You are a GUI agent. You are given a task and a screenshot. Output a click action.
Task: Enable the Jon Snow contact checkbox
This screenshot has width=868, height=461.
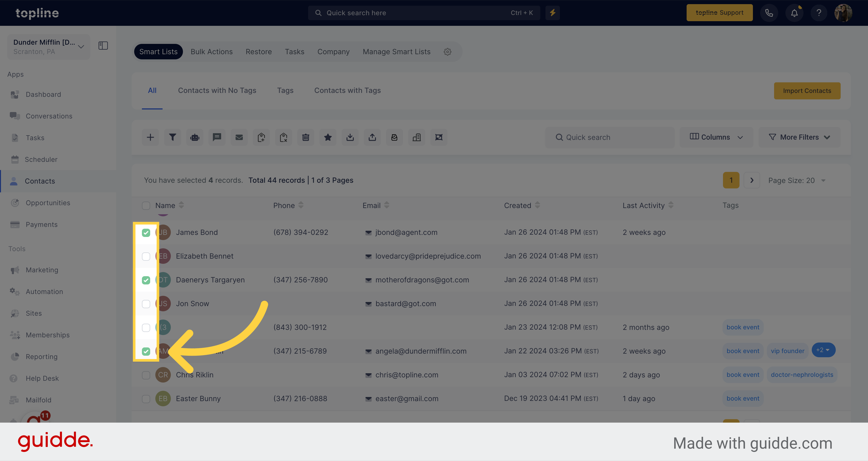point(146,303)
